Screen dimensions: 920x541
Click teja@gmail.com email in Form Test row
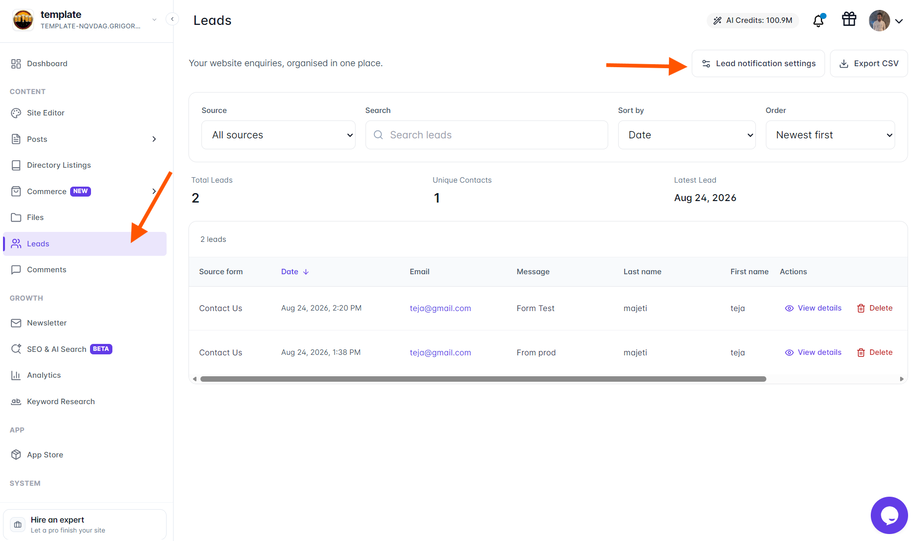pos(440,308)
